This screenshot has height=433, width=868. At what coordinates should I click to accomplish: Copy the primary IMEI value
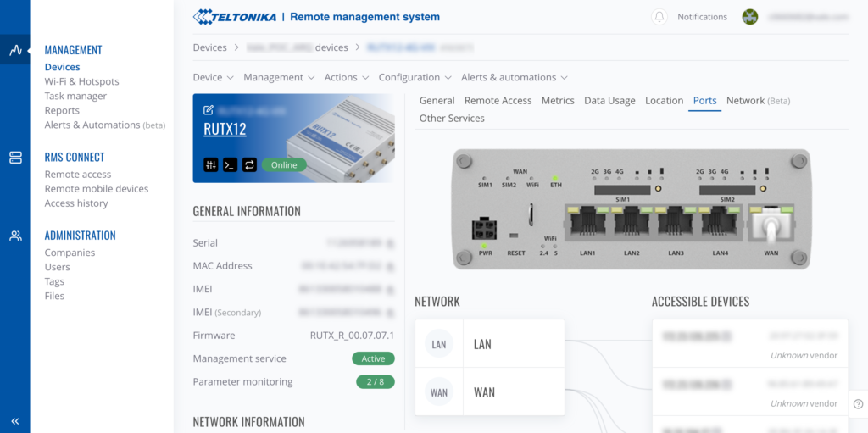click(x=390, y=290)
